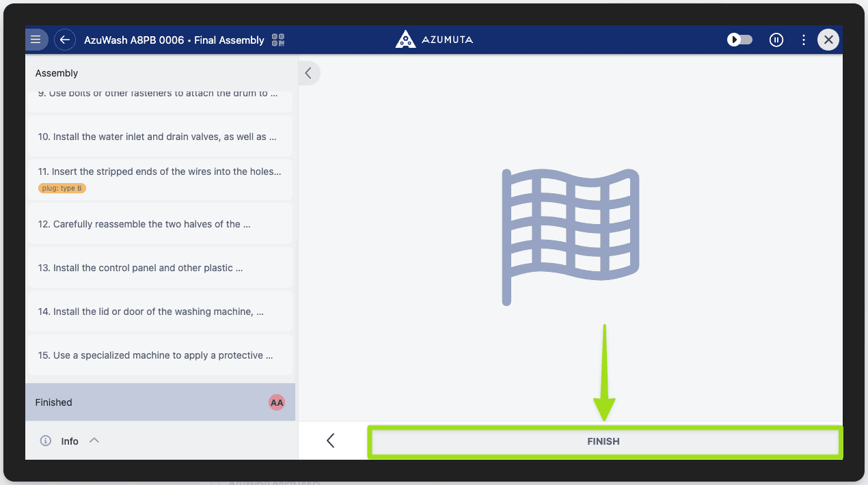868x485 pixels.
Task: Open the three-dot more options menu
Action: (804, 40)
